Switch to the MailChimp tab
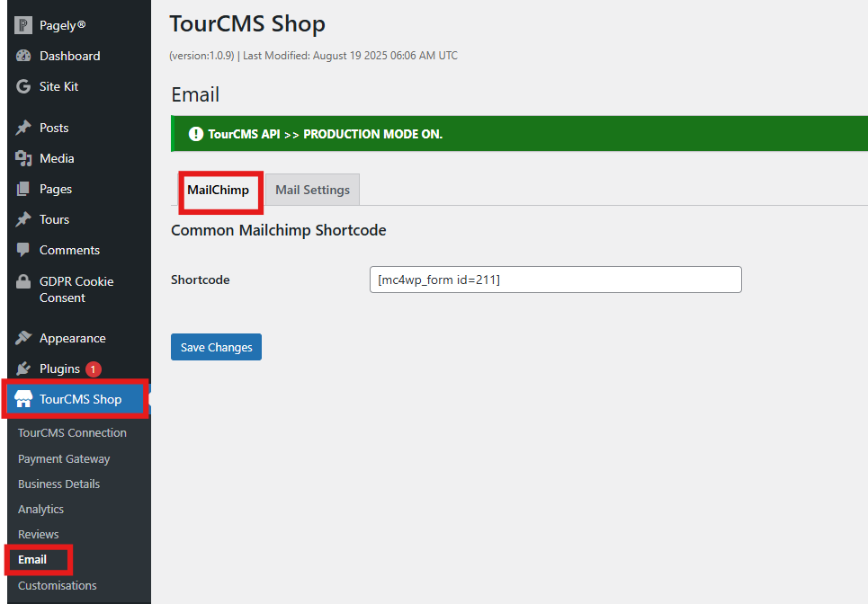Image resolution: width=868 pixels, height=604 pixels. [x=218, y=190]
